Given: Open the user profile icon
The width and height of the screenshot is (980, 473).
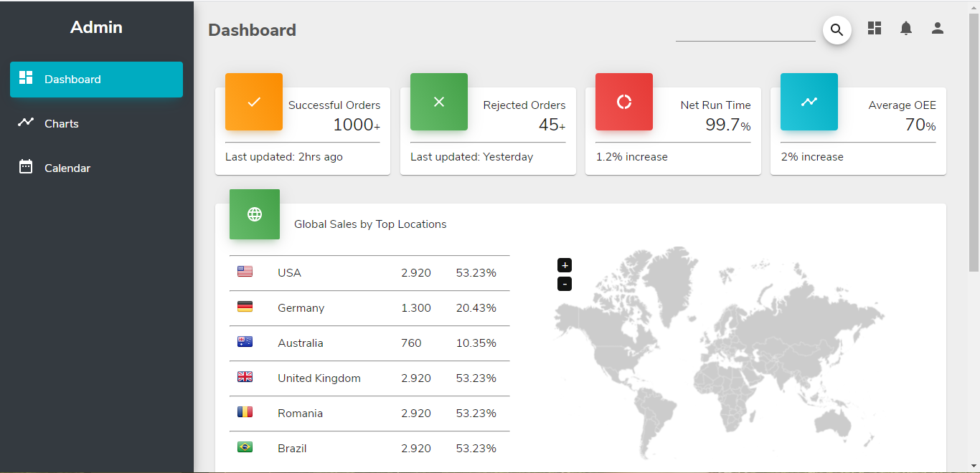Looking at the screenshot, I should (938, 28).
